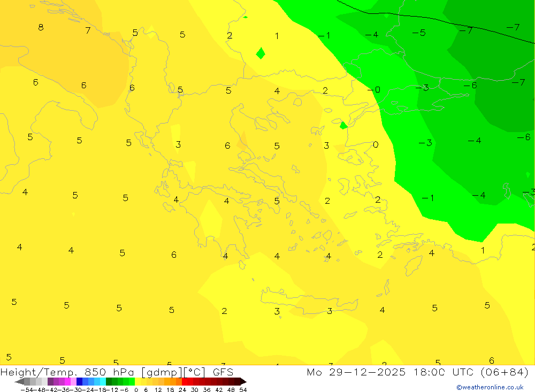The height and width of the screenshot is (392, 535).
Task: Pick the pale pink swatch in the legend
Action: click(73, 382)
